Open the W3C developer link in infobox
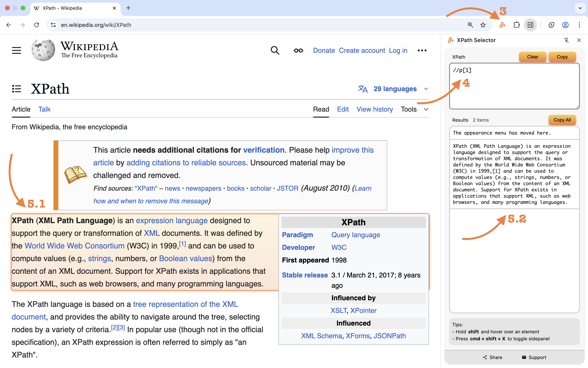The image size is (588, 368). 339,247
